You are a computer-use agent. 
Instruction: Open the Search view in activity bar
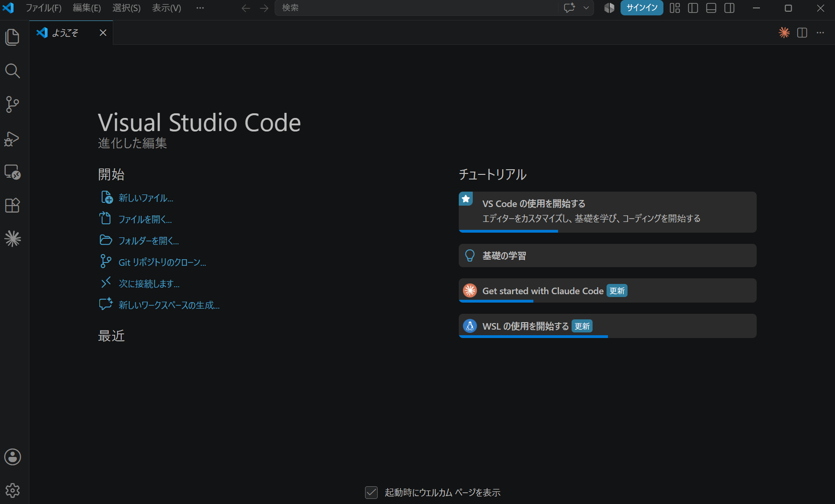[13, 71]
